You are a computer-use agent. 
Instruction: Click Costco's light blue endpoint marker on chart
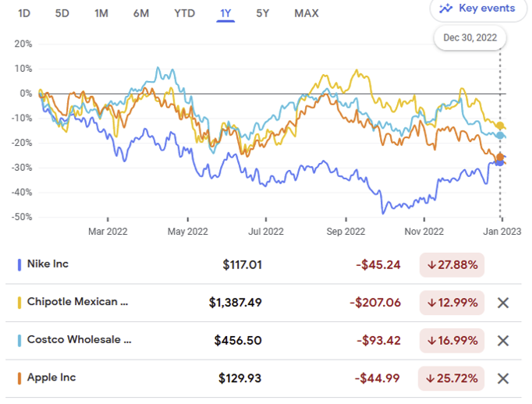tap(500, 135)
